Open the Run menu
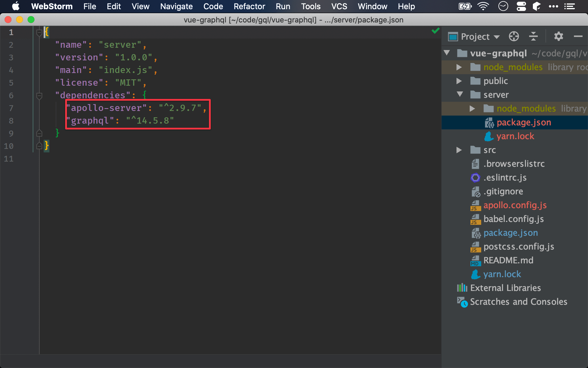Screen dimensions: 588x368 pyautogui.click(x=283, y=6)
